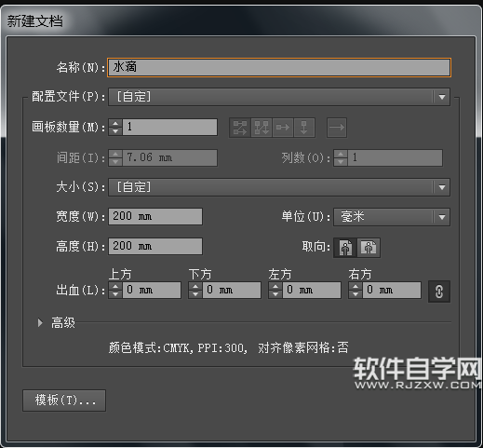Decrease the artboard count with down stepper
This screenshot has width=483, height=448.
click(115, 131)
